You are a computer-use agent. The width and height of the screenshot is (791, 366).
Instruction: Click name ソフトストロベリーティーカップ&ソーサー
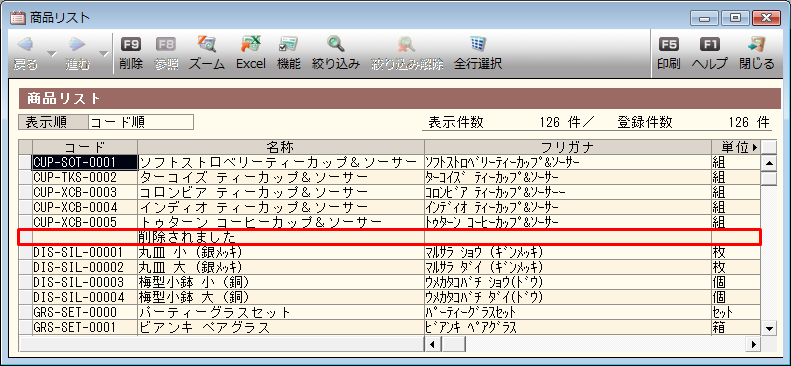(x=278, y=162)
